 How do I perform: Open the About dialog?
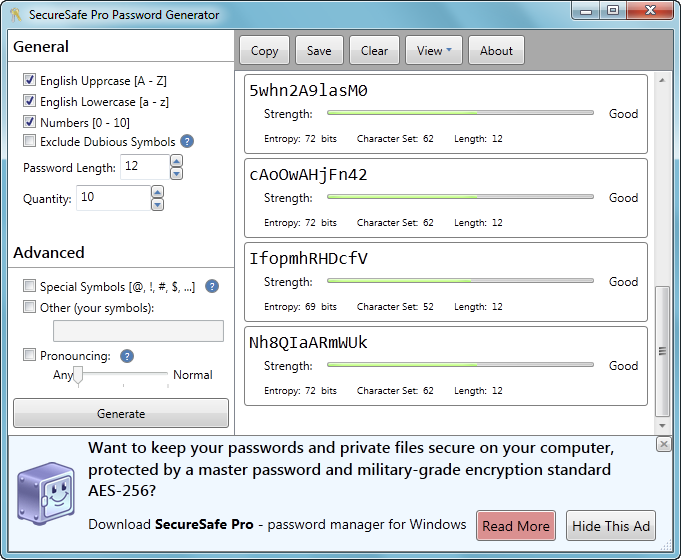pyautogui.click(x=496, y=50)
